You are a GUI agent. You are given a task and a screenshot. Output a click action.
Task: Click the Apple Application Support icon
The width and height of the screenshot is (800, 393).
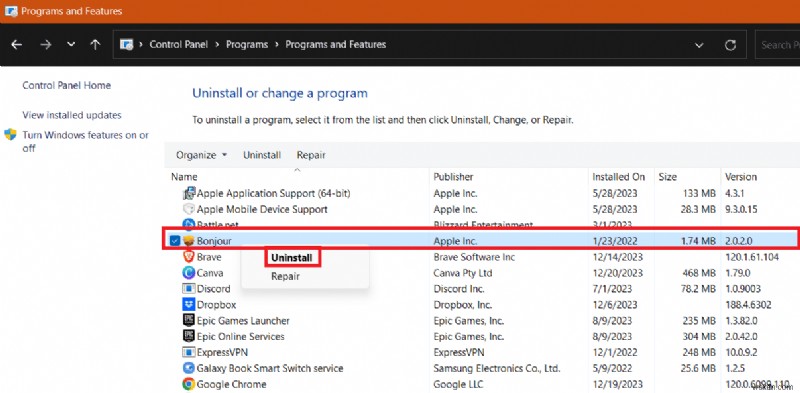click(x=189, y=193)
